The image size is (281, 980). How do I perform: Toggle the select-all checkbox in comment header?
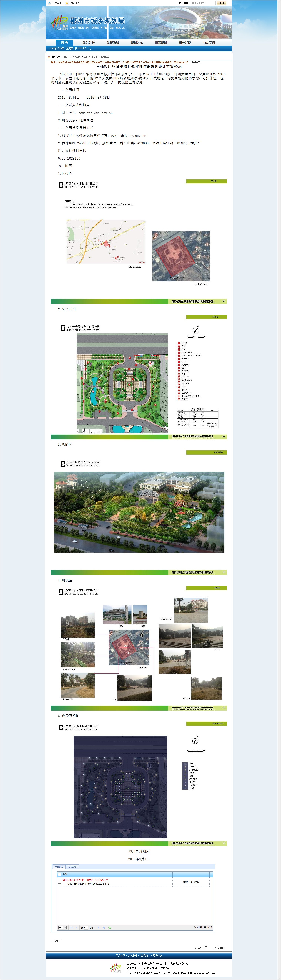[59, 874]
